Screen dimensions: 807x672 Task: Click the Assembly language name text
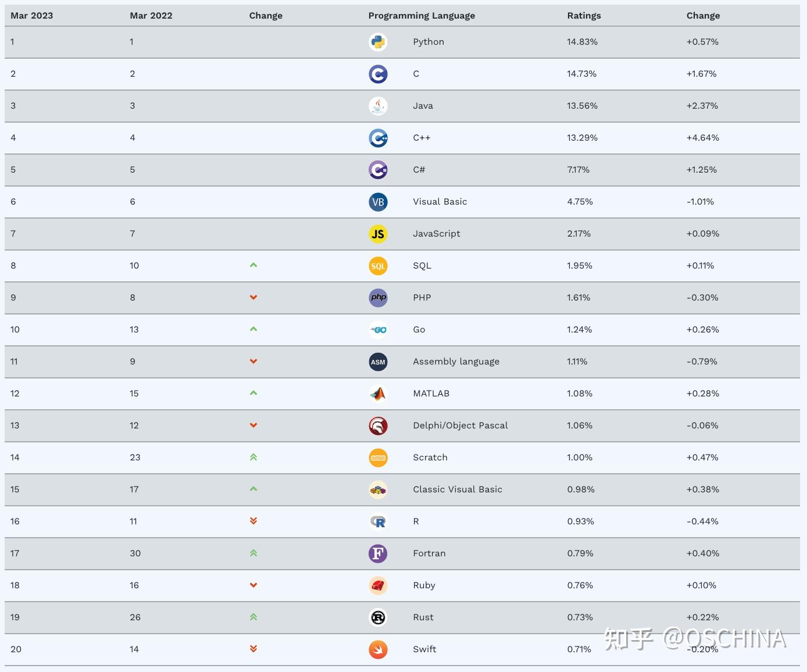tap(456, 362)
